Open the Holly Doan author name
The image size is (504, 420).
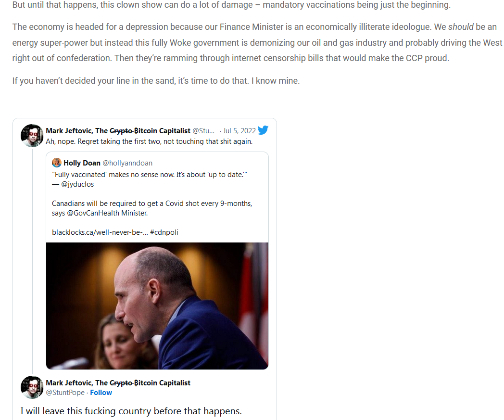pos(82,163)
